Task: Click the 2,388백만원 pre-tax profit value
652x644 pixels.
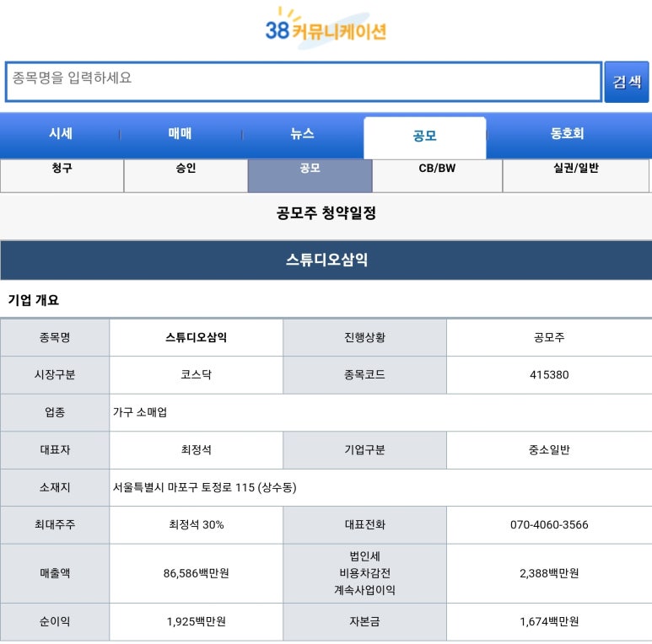Action: click(x=549, y=573)
